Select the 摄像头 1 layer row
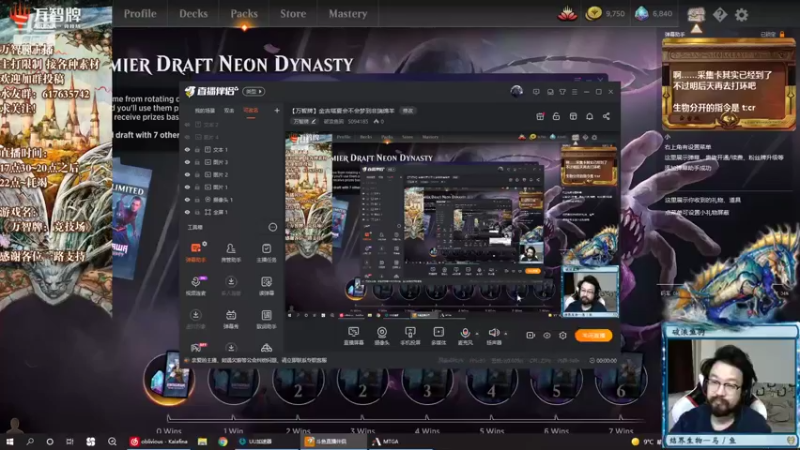The height and width of the screenshot is (450, 800). pos(232,199)
